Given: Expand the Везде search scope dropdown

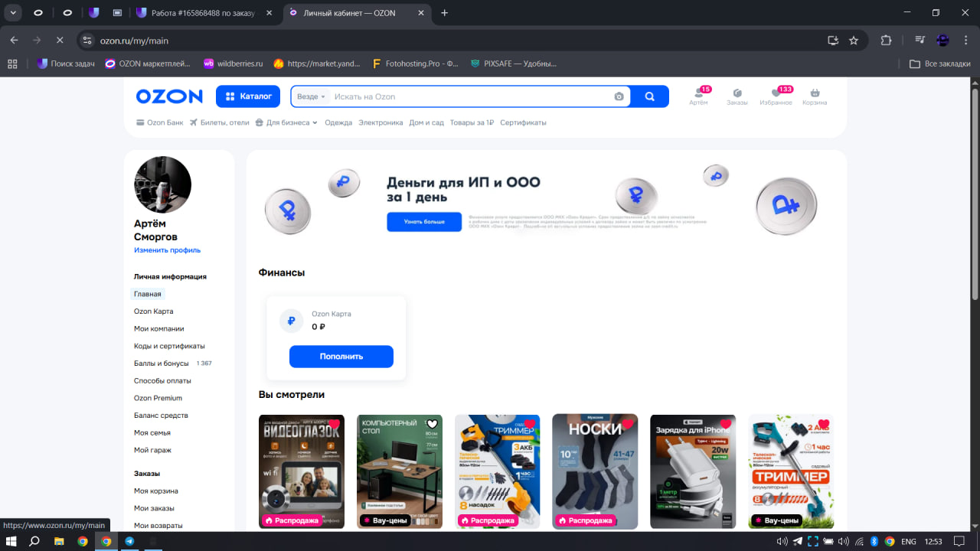Looking at the screenshot, I should (x=312, y=96).
